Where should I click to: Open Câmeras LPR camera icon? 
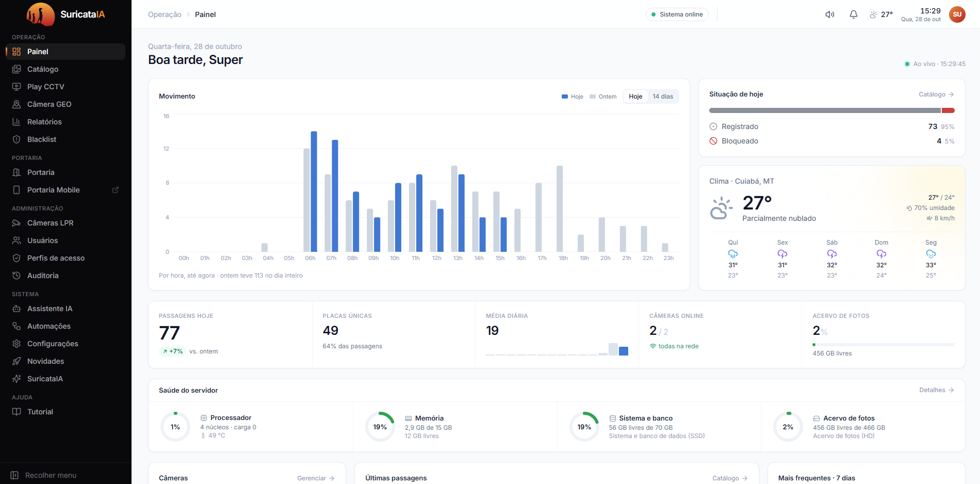click(17, 223)
